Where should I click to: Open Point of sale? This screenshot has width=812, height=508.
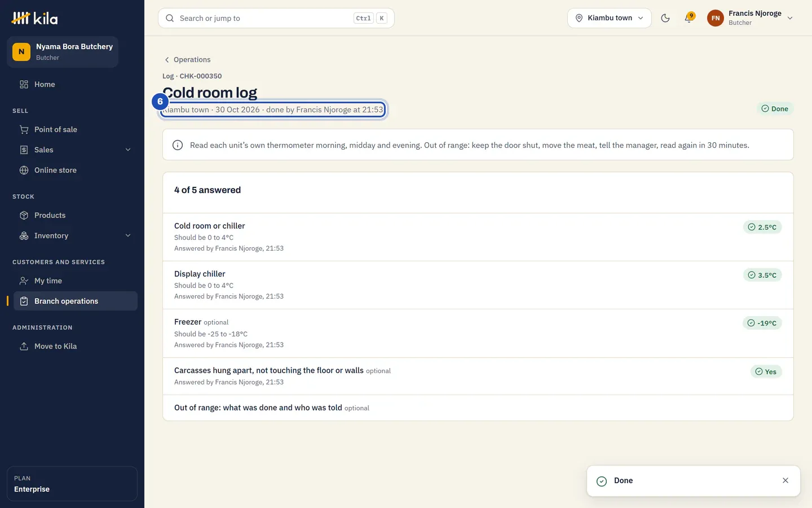tap(76, 129)
